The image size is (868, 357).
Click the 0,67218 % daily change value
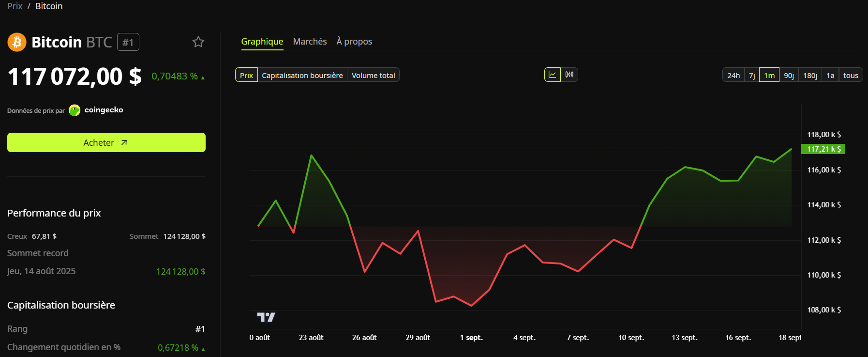(178, 348)
